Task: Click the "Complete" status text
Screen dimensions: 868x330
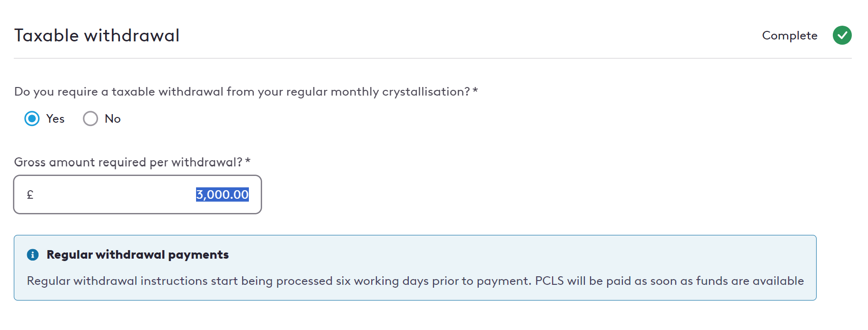Action: click(x=789, y=36)
